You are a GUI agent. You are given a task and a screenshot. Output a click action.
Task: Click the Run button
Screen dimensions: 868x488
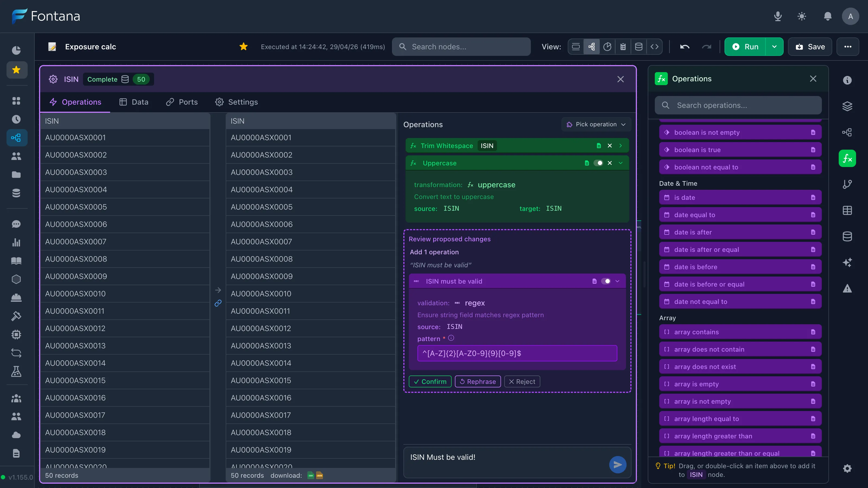point(745,46)
